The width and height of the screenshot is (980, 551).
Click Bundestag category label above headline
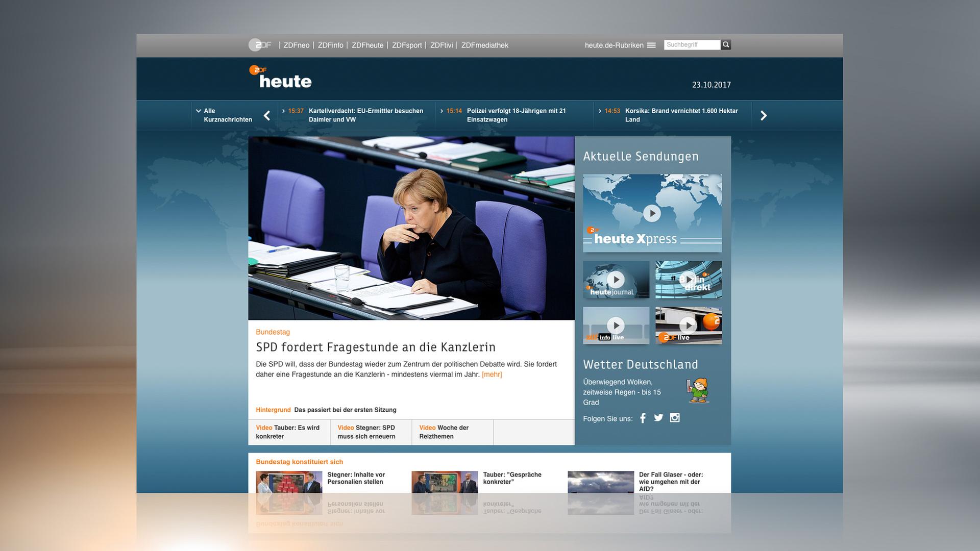(273, 332)
